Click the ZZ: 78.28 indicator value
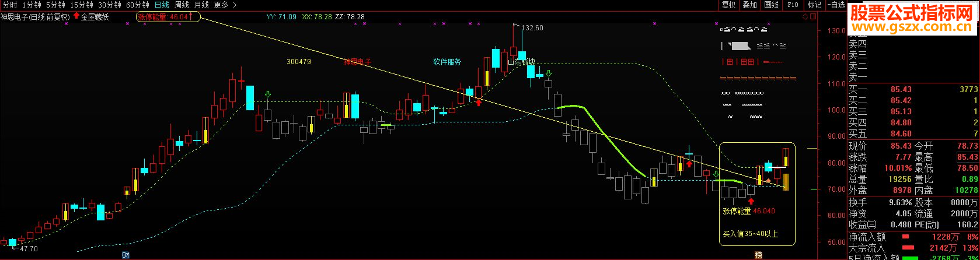 [x=350, y=17]
